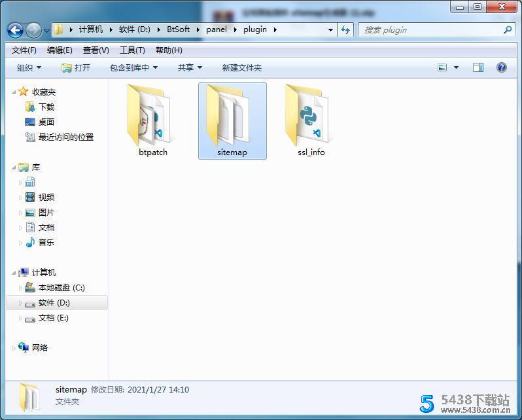
Task: Go back using the back arrow
Action: (x=15, y=30)
